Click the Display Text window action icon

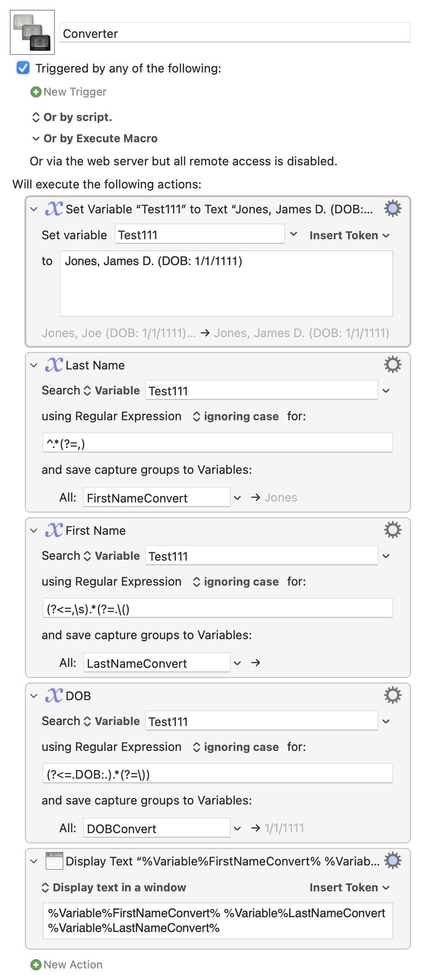coord(54,861)
